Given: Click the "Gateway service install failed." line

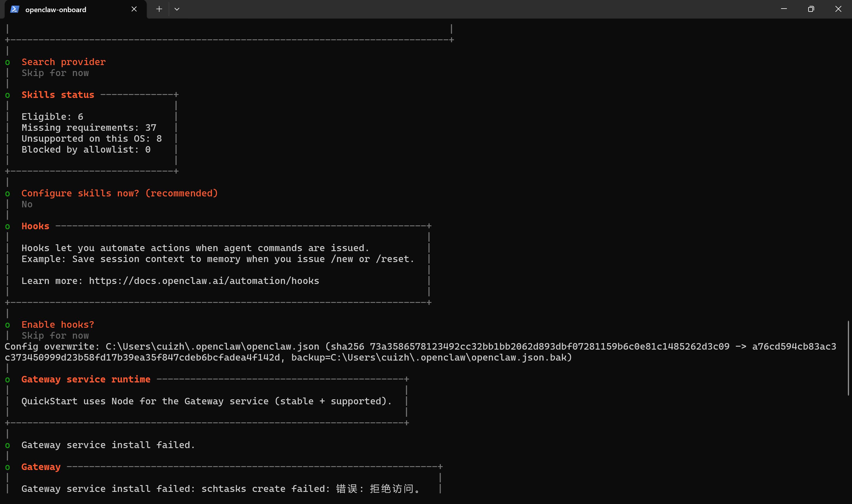Looking at the screenshot, I should (108, 445).
